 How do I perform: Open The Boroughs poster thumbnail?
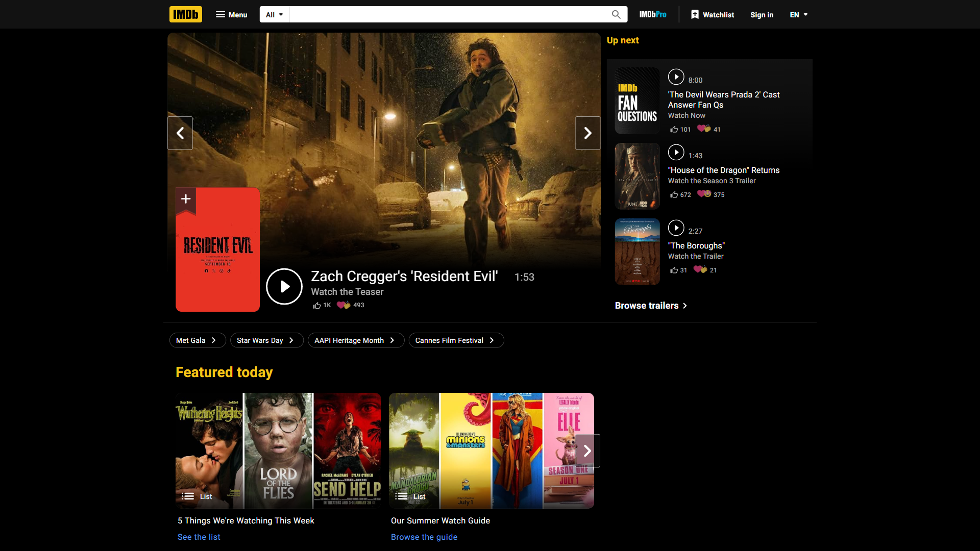(637, 252)
